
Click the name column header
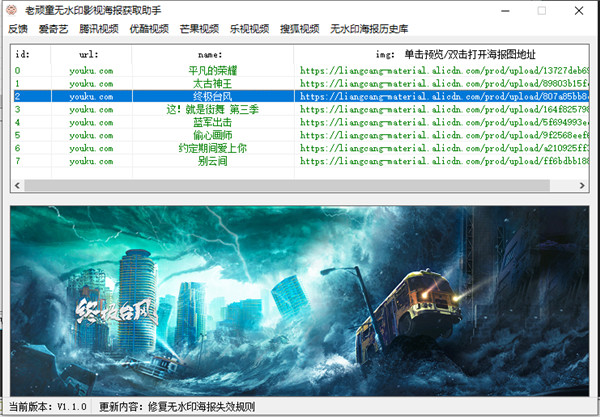pos(209,53)
